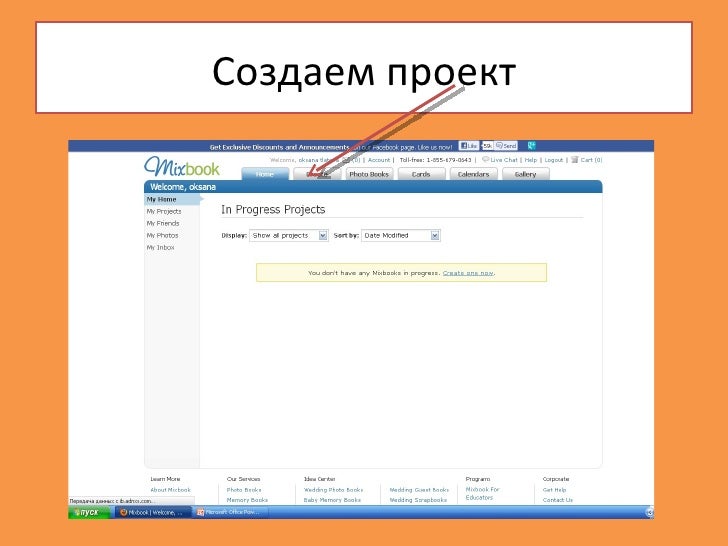Image resolution: width=728 pixels, height=546 pixels.
Task: Click the Google Plus icon in banner
Action: click(x=532, y=146)
